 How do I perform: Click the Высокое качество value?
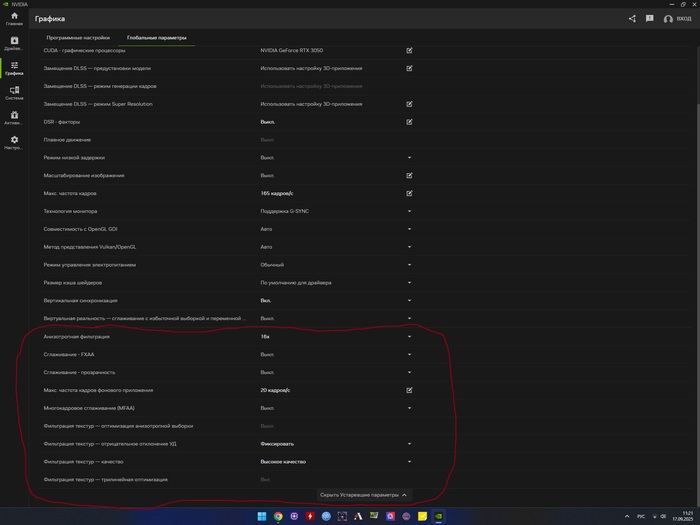[x=283, y=462]
